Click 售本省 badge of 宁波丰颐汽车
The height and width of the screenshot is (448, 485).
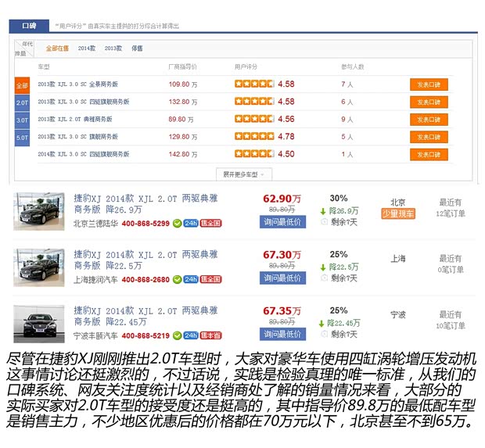pyautogui.click(x=211, y=335)
